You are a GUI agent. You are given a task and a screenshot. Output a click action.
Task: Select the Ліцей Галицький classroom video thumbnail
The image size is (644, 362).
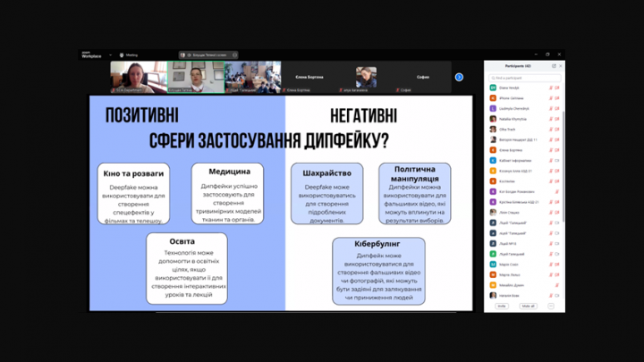[253, 77]
